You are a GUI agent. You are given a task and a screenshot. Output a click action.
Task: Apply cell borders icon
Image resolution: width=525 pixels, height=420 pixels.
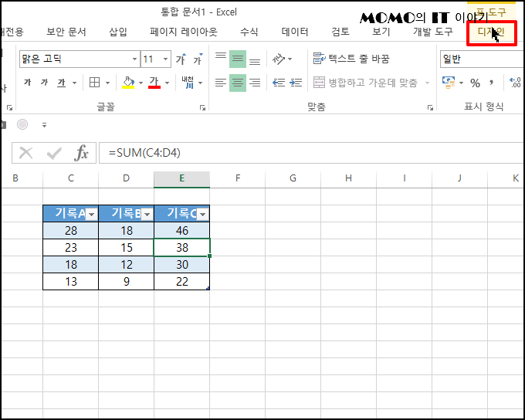95,83
